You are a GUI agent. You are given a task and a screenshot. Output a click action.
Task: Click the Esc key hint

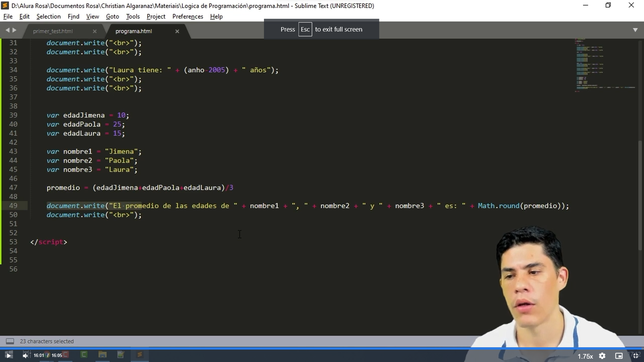tap(305, 29)
